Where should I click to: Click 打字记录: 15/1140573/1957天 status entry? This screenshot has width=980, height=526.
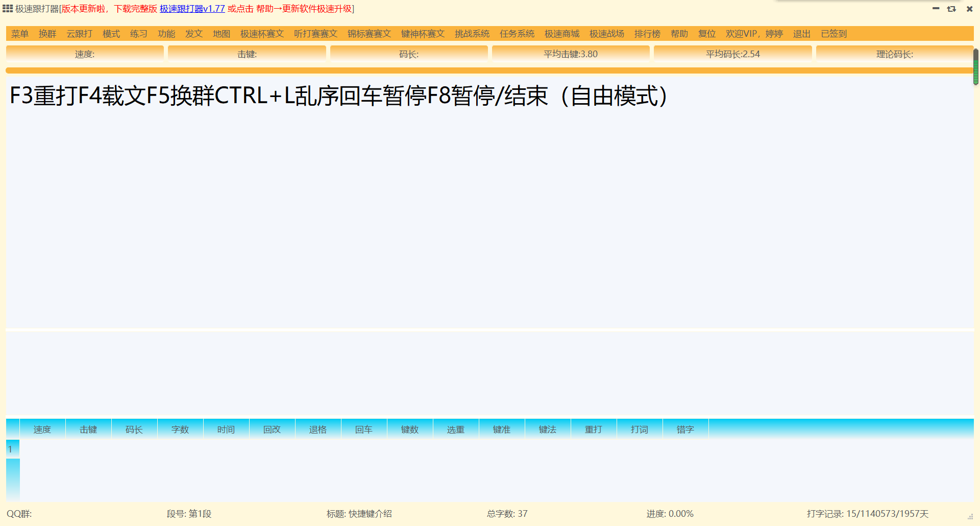(x=868, y=514)
